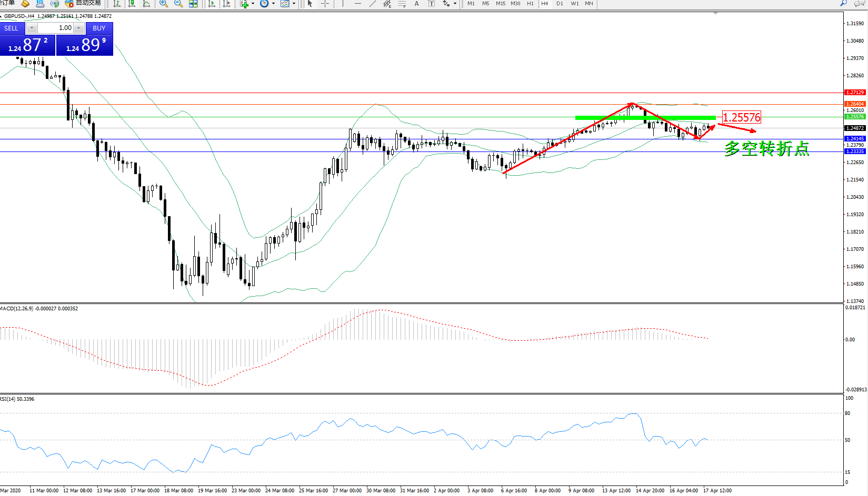
Task: Select the crosshair cursor tool
Action: (x=325, y=4)
